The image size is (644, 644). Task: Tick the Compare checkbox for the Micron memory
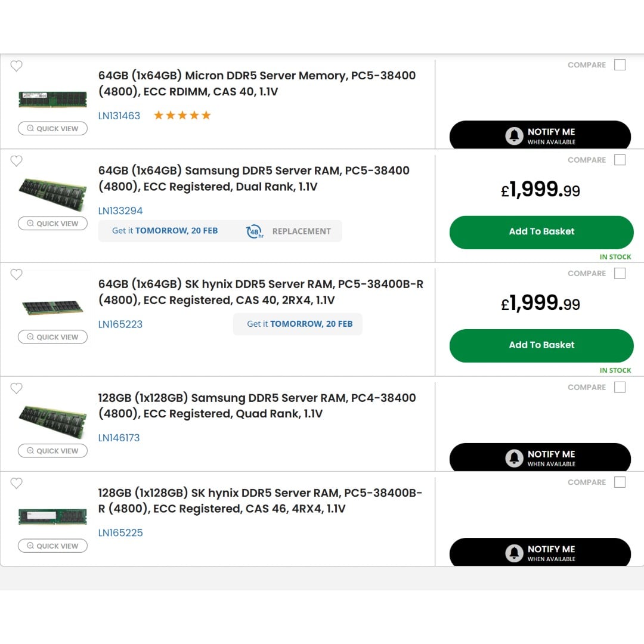click(x=620, y=64)
